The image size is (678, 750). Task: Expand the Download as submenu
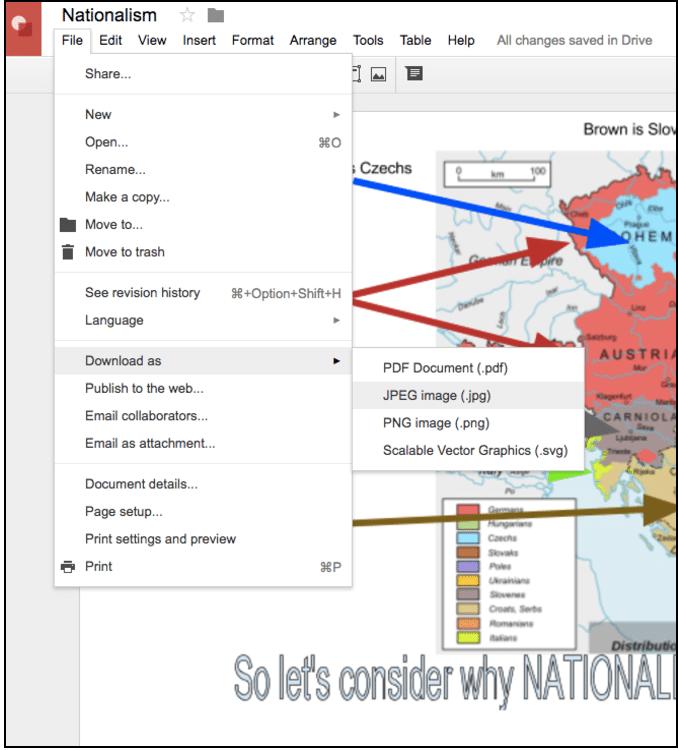click(x=337, y=361)
